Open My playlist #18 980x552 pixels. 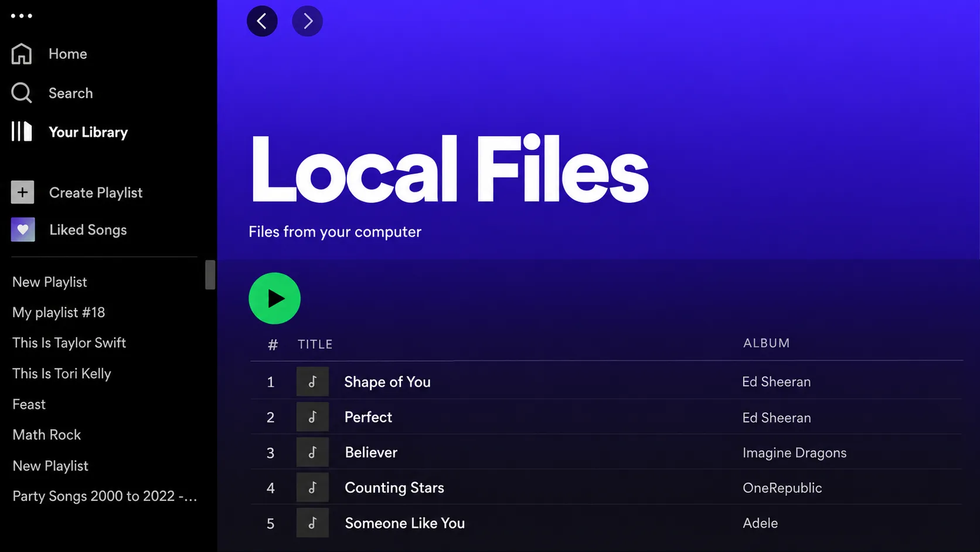pos(59,313)
